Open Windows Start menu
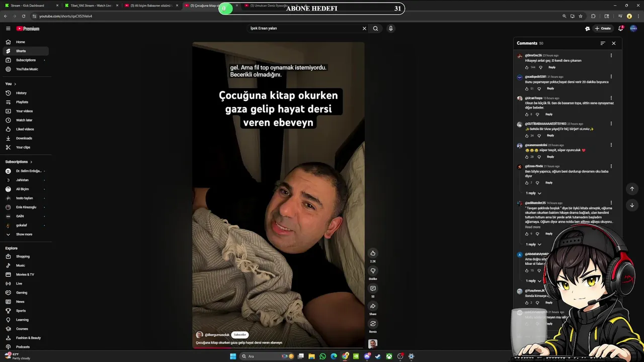This screenshot has height=362, width=644. click(233, 356)
